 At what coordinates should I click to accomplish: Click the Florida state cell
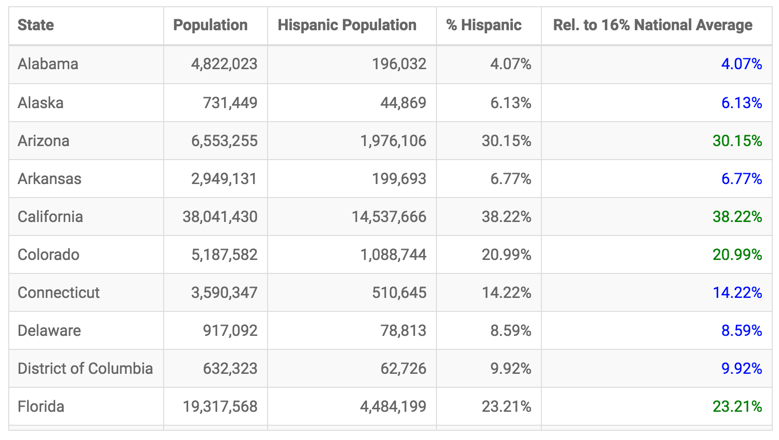coord(41,407)
